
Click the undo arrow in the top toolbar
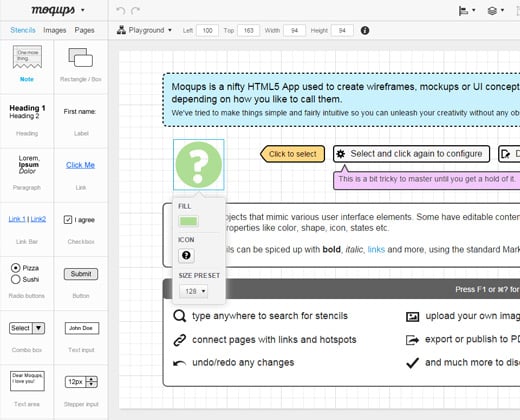coord(121,11)
